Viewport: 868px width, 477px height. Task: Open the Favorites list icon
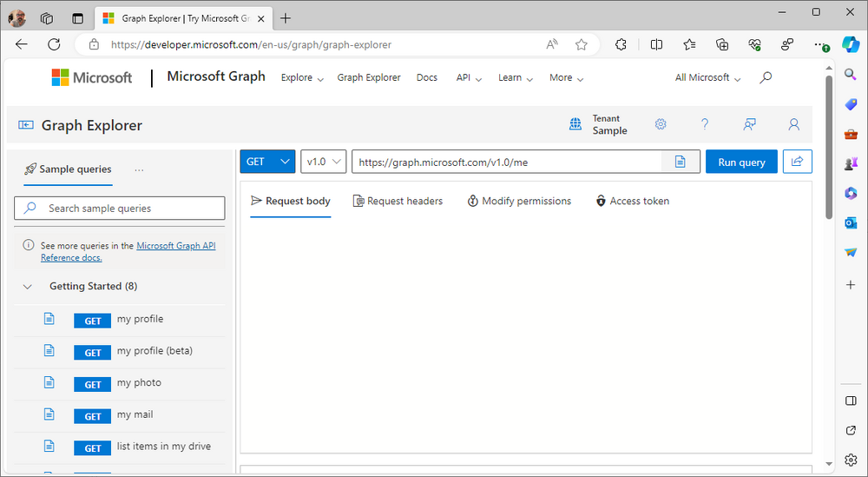point(689,44)
